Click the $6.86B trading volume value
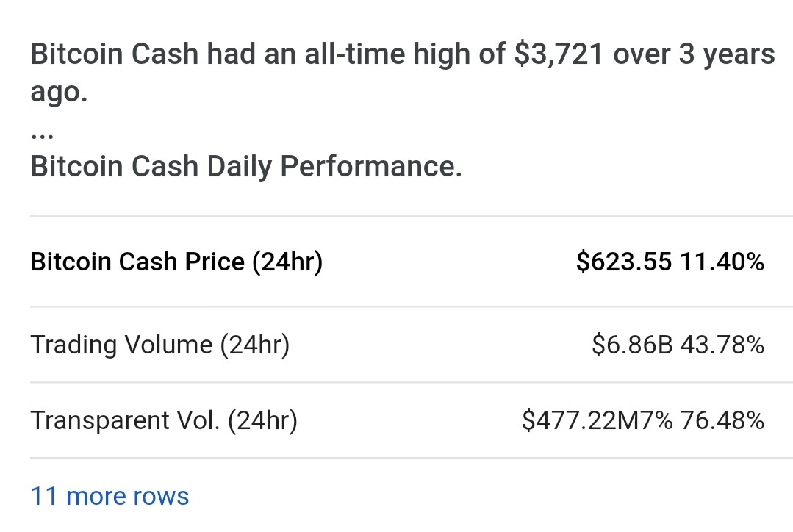Screen dimensions: 793x532 pos(632,345)
